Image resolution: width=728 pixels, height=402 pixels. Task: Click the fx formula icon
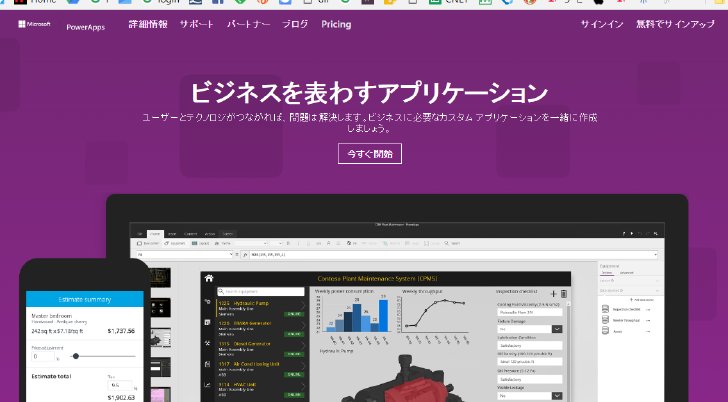pyautogui.click(x=245, y=255)
